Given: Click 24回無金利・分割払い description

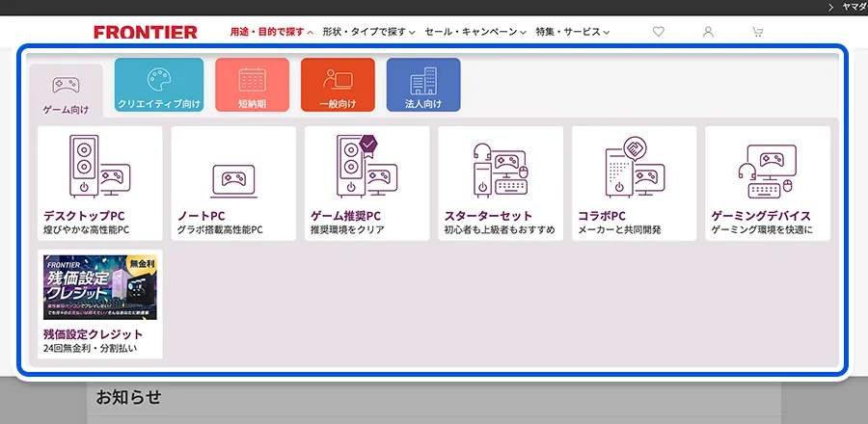Looking at the screenshot, I should pyautogui.click(x=91, y=349).
